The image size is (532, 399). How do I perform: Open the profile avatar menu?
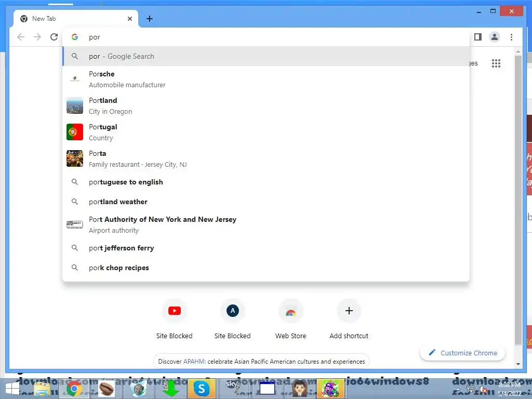click(x=495, y=37)
